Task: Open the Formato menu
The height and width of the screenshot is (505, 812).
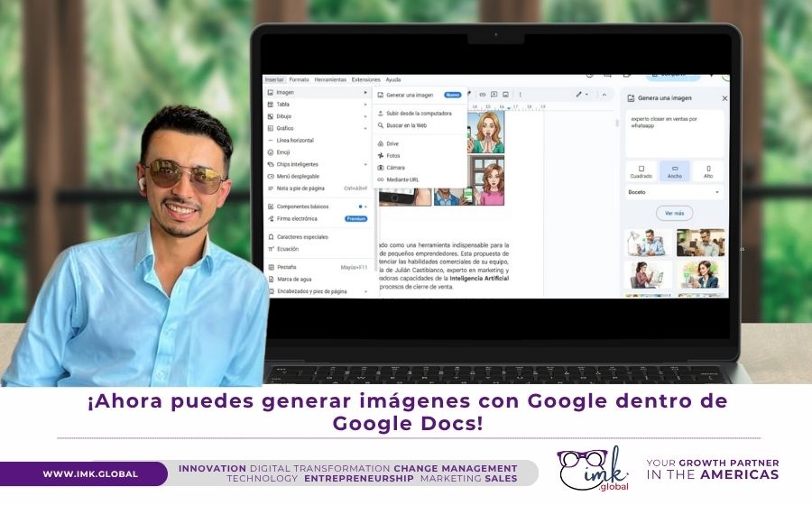Action: coord(299,79)
